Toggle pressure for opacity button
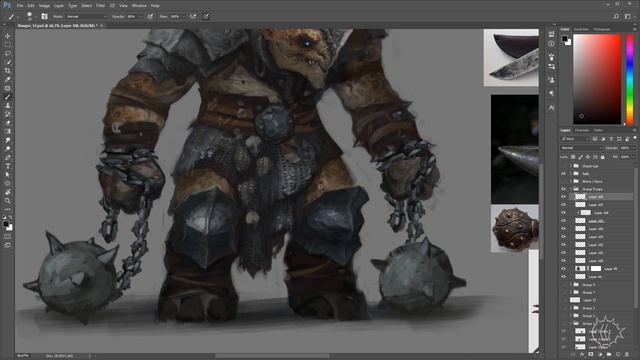This screenshot has width=640, height=360. 151,16
